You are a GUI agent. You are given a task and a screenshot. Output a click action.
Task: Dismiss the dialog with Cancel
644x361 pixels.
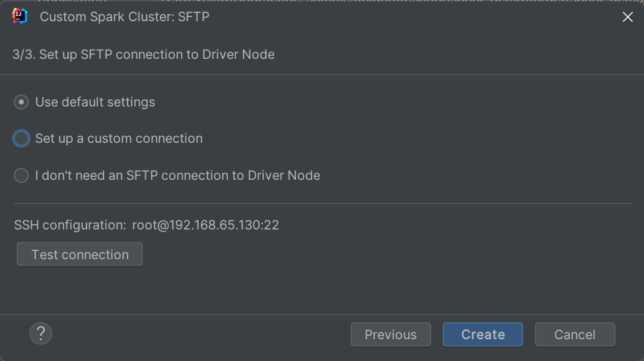point(575,335)
